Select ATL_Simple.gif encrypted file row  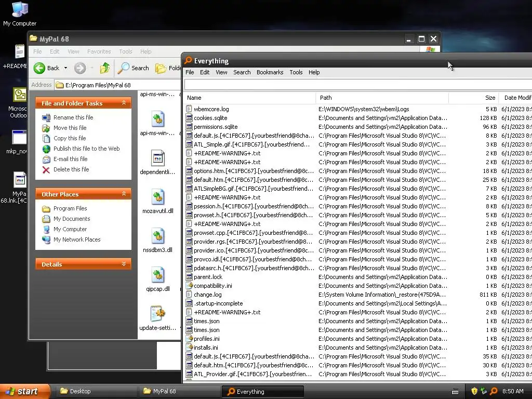(x=358, y=144)
